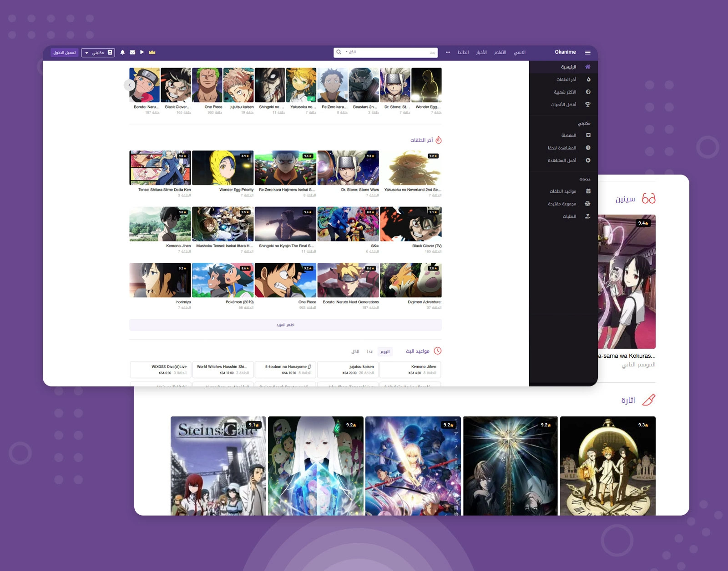Screen dimensions: 728x571
Task: Open the jujutsu kaisen carousel thumbnail
Action: click(x=239, y=85)
